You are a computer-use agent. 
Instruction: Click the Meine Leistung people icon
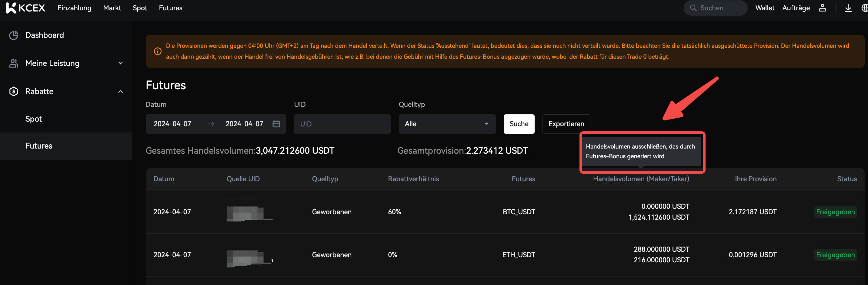pos(13,63)
